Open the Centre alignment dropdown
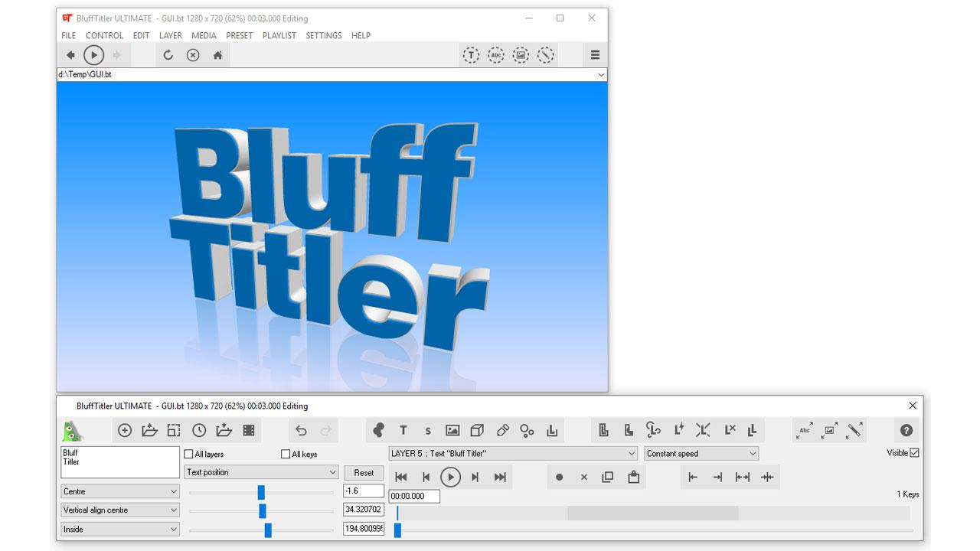Screen dimensions: 980x551 (120, 491)
